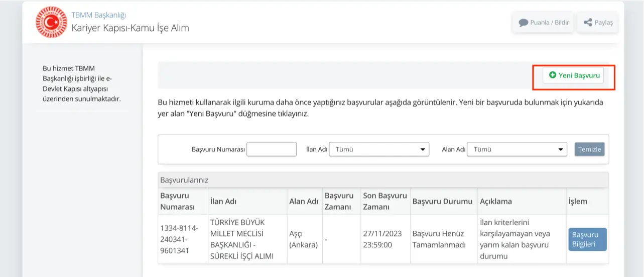This screenshot has width=644, height=277.
Task: Click the İlan Adı filter label
Action: [x=317, y=149]
